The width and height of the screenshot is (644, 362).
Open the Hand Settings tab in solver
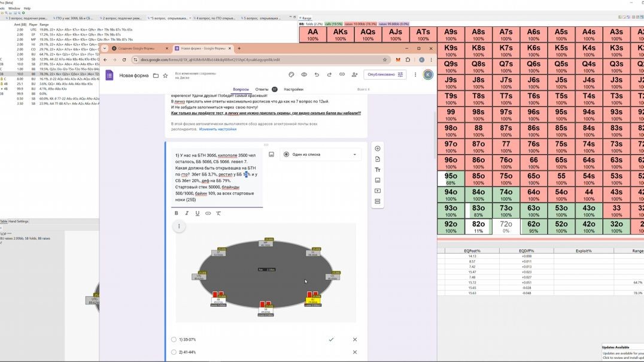pos(19,221)
